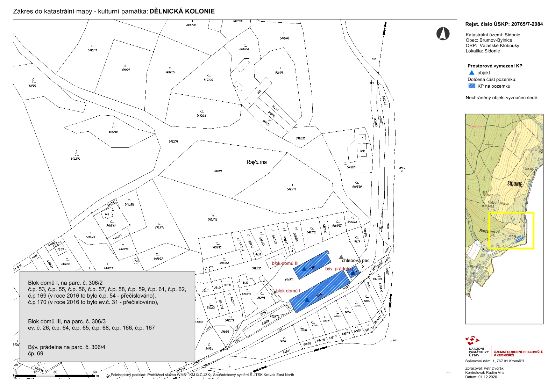Screen dimensions: 555x392
Task: Click the hatched blue polygon of blok domů I
Action: pyautogui.click(x=319, y=292)
